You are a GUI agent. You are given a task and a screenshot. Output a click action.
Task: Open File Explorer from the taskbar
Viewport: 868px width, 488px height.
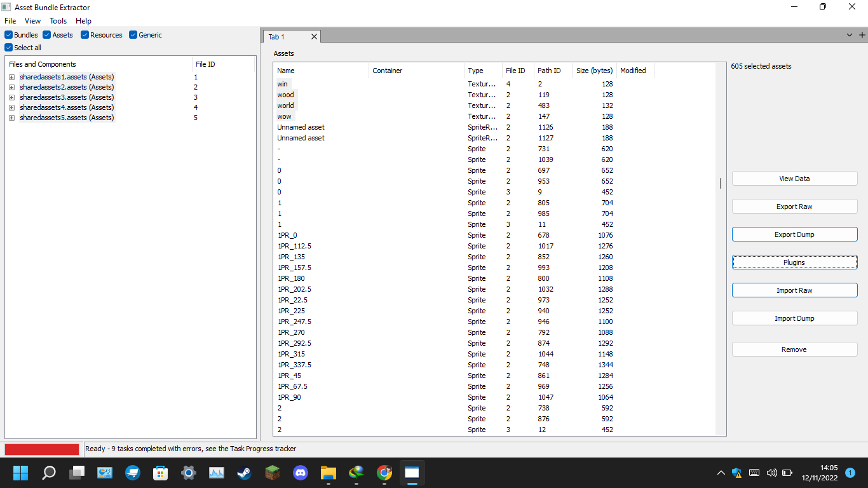pos(328,473)
